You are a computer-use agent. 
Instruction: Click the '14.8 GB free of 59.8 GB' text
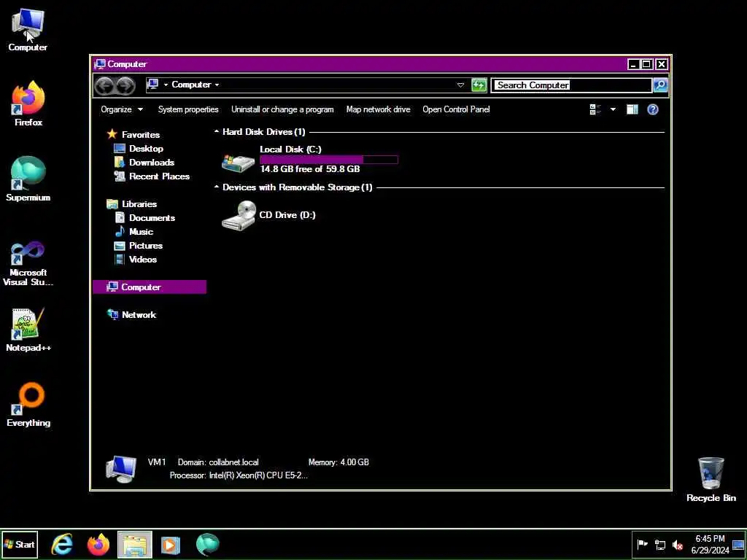click(x=309, y=169)
